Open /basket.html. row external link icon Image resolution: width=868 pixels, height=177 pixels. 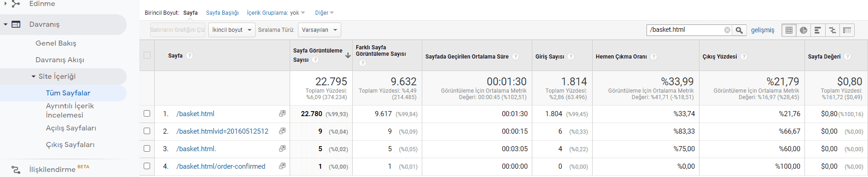(x=282, y=148)
